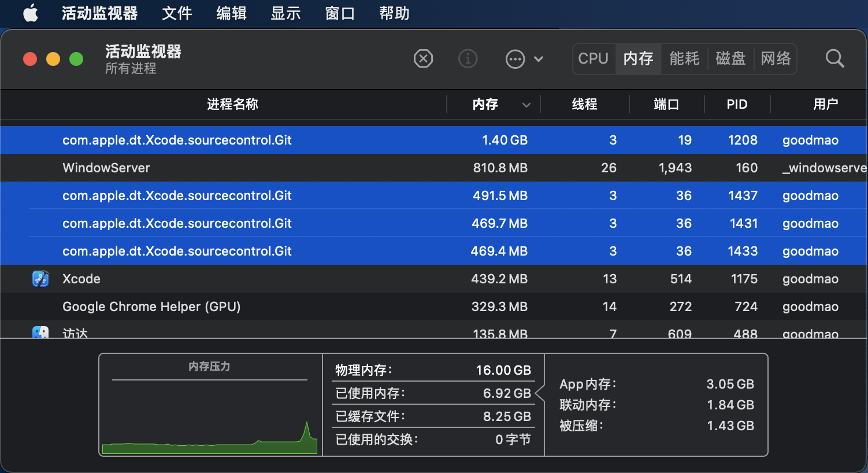Image resolution: width=868 pixels, height=473 pixels.
Task: Open the 活动监视器 menu in menu bar
Action: [100, 13]
